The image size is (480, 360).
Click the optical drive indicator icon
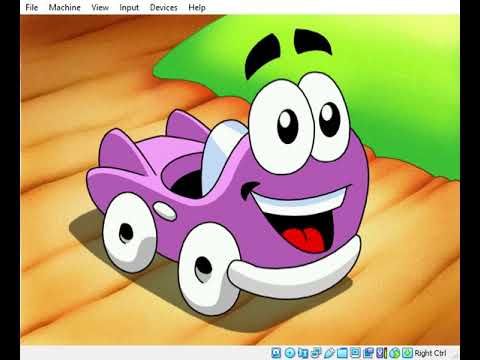[290, 353]
